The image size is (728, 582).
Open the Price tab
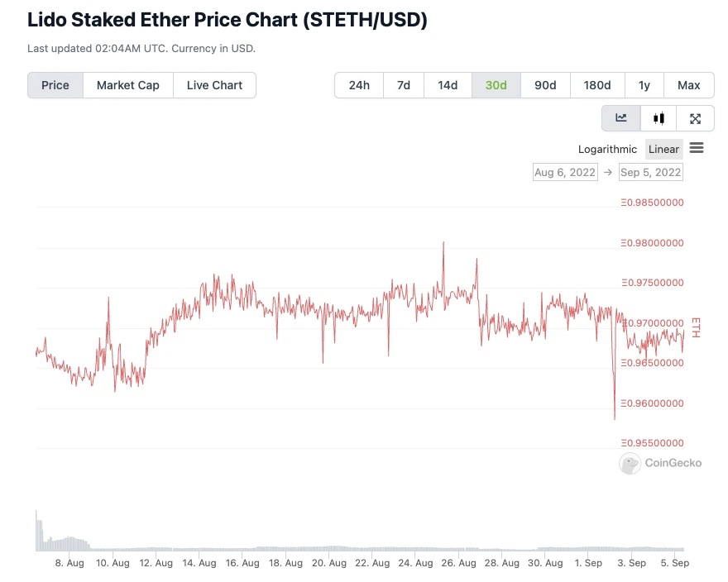55,85
